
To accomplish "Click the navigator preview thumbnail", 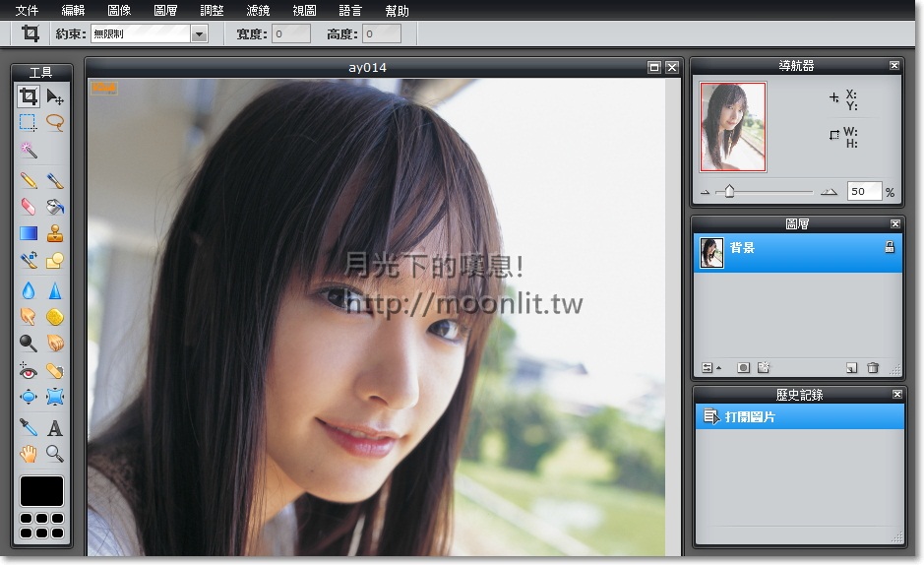I will click(x=733, y=127).
